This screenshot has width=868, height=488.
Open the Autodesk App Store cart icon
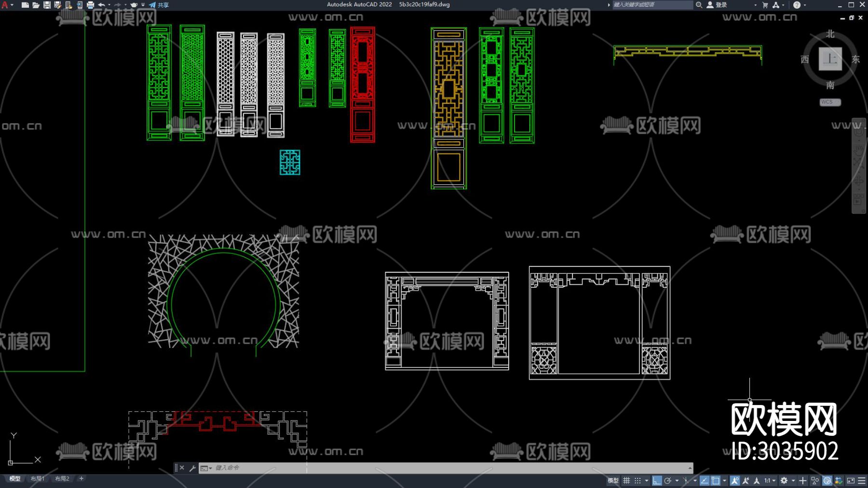point(765,5)
